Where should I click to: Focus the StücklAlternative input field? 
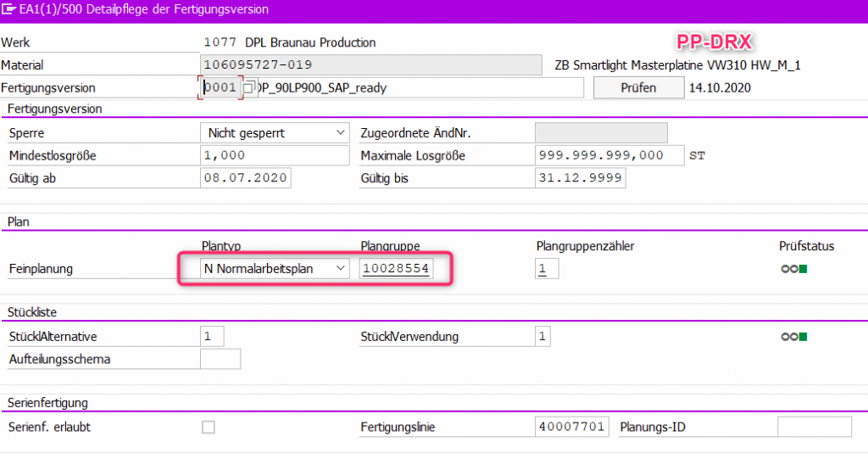pyautogui.click(x=212, y=337)
